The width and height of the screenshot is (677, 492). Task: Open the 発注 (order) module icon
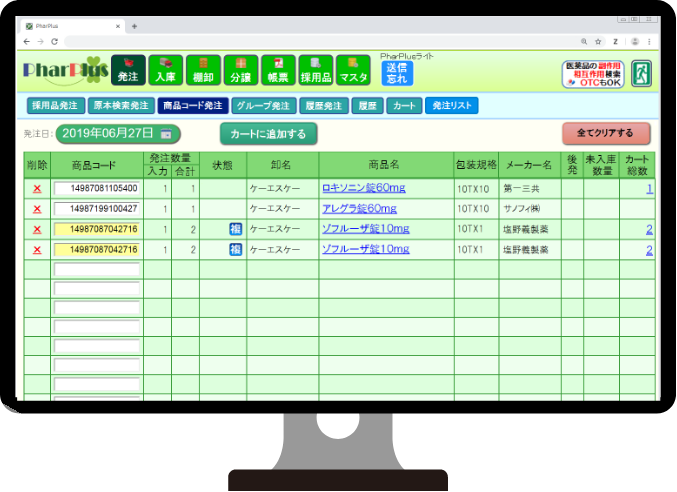(x=128, y=71)
